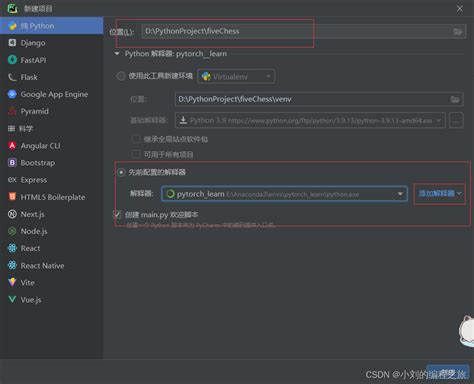Toggle create main.py welcome script checkbox
Image resolution: width=474 pixels, height=384 pixels.
point(117,214)
